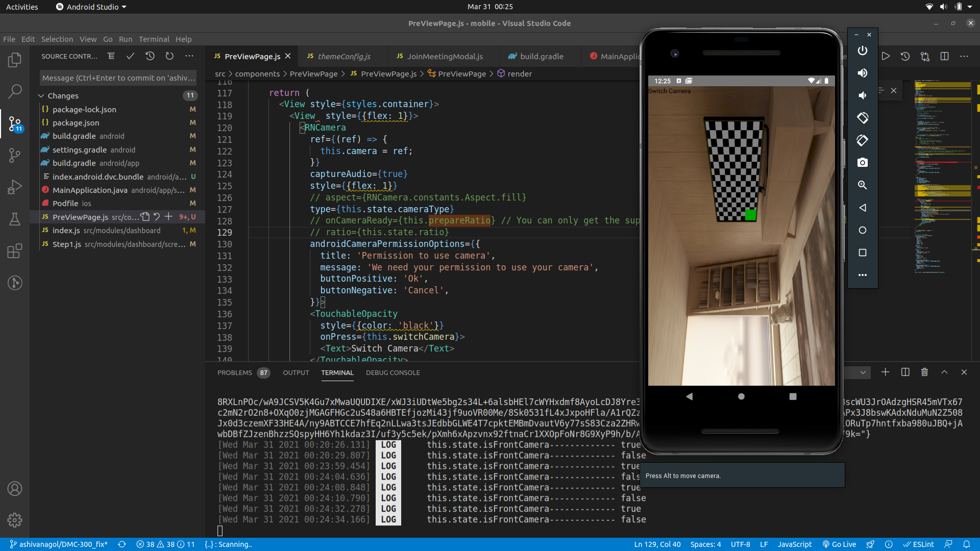
Task: Open emulator extended controls (three dots)
Action: (x=862, y=275)
